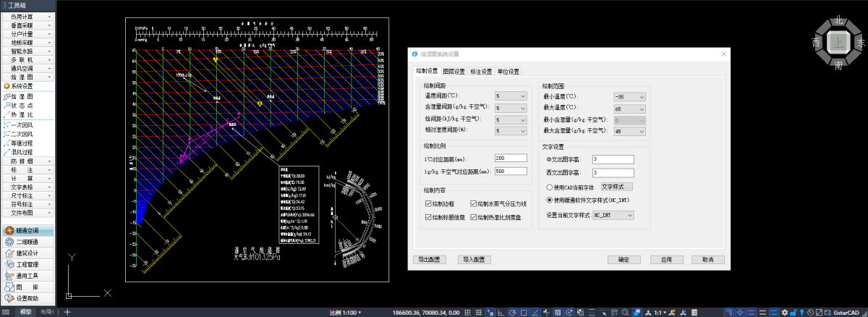The height and width of the screenshot is (317, 868).
Task: Open 最大温度 dropdown showing 65
Action: tap(629, 108)
